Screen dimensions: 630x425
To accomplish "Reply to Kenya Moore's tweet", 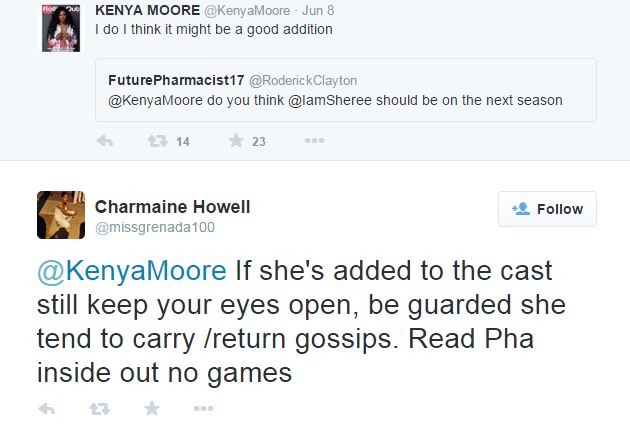I will pyautogui.click(x=105, y=141).
